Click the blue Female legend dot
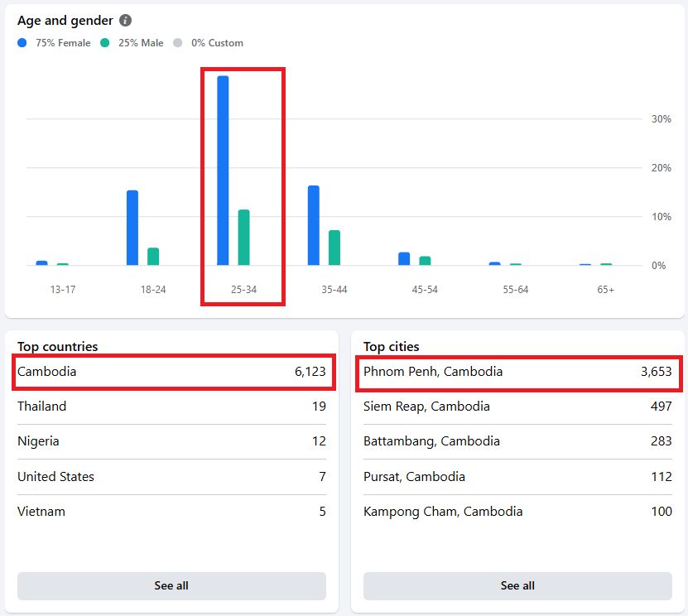The height and width of the screenshot is (616, 688). [22, 42]
